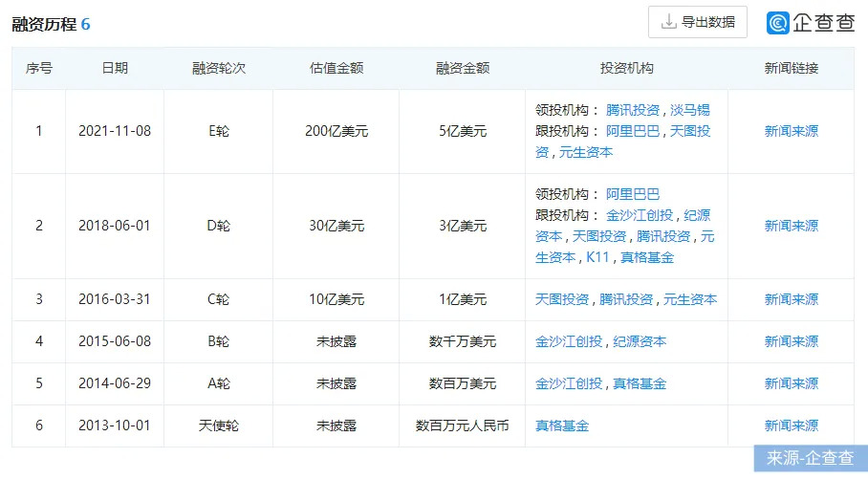
Task: Select the date cell 2013-10-01
Action: pos(115,425)
